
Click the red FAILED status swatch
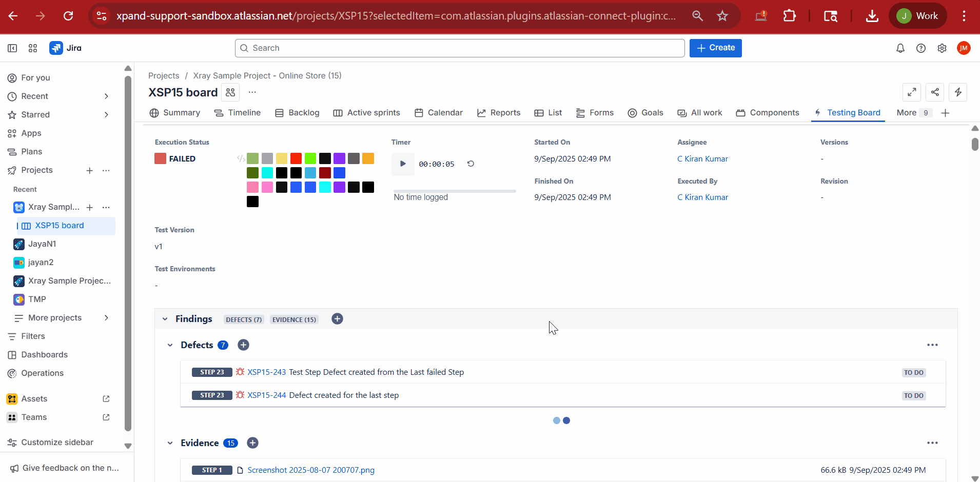(x=161, y=159)
